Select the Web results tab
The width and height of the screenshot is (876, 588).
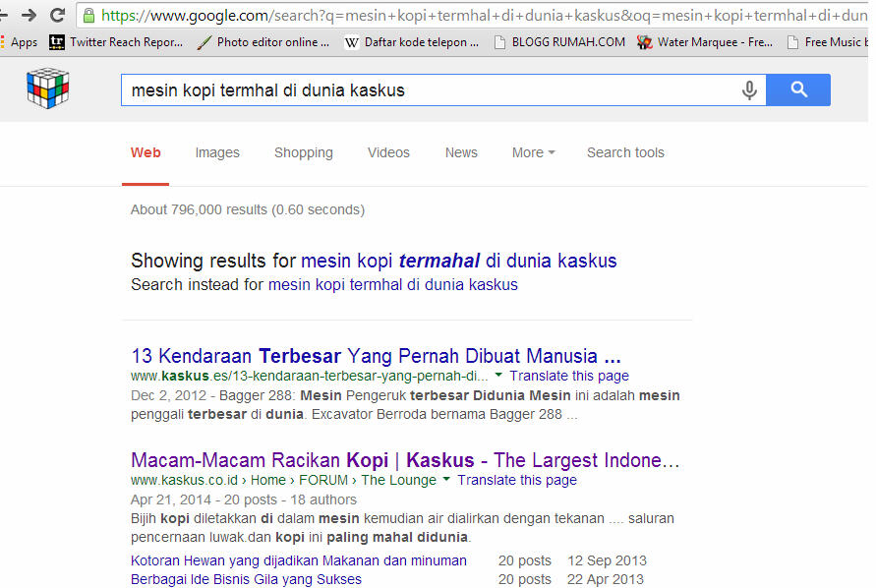(146, 152)
